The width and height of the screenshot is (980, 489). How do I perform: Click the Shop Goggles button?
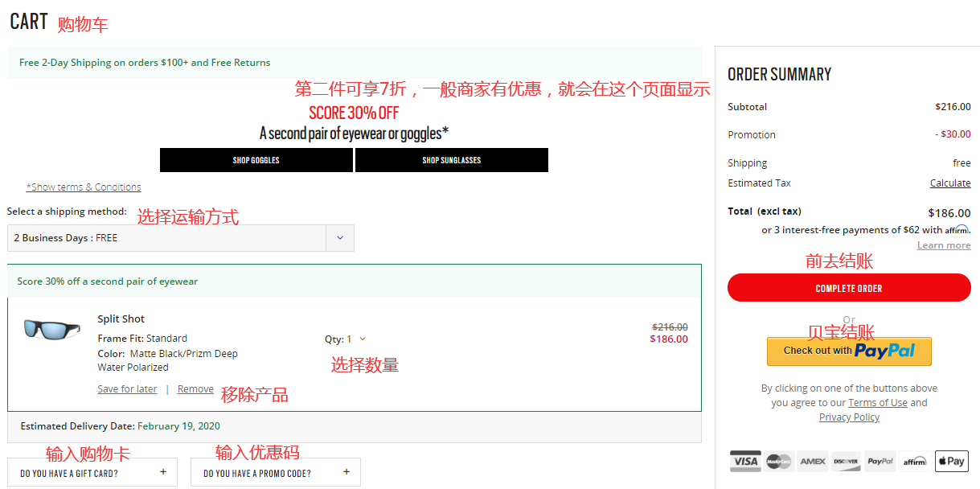coord(256,160)
